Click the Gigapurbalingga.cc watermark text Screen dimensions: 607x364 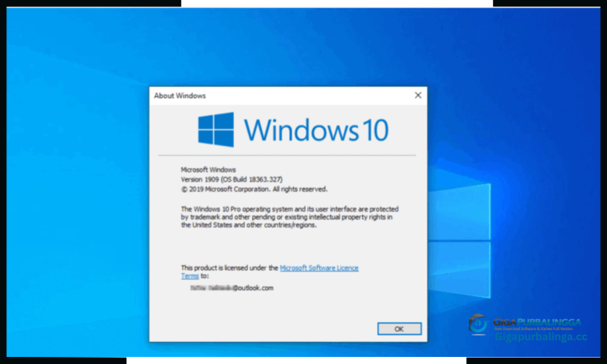[x=541, y=336]
